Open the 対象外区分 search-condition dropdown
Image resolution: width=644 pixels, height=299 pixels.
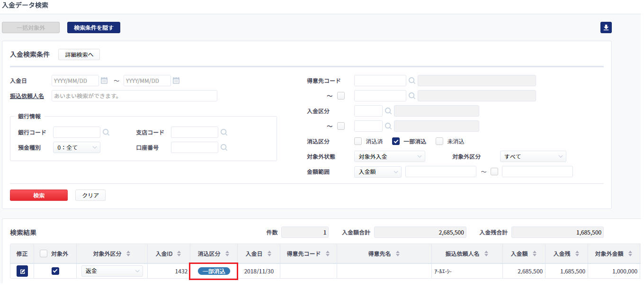533,156
